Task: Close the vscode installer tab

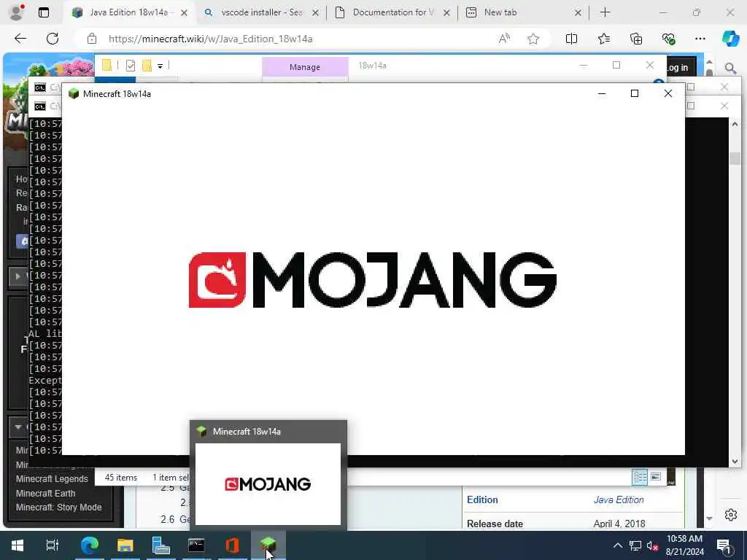Action: click(x=315, y=13)
